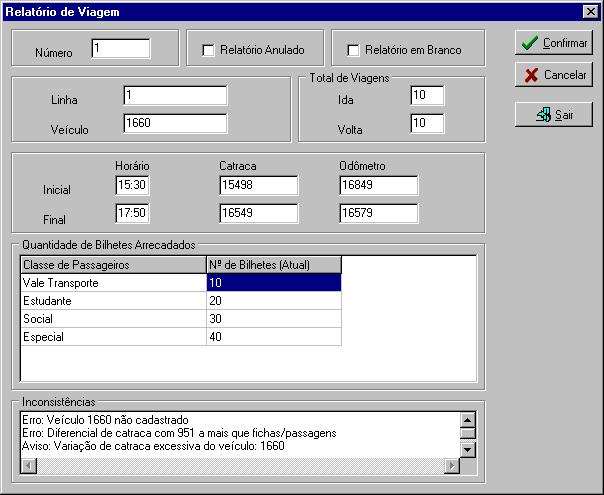Tick the Relatório em Branco checkbox
Screen dimensions: 604x495
(x=353, y=50)
